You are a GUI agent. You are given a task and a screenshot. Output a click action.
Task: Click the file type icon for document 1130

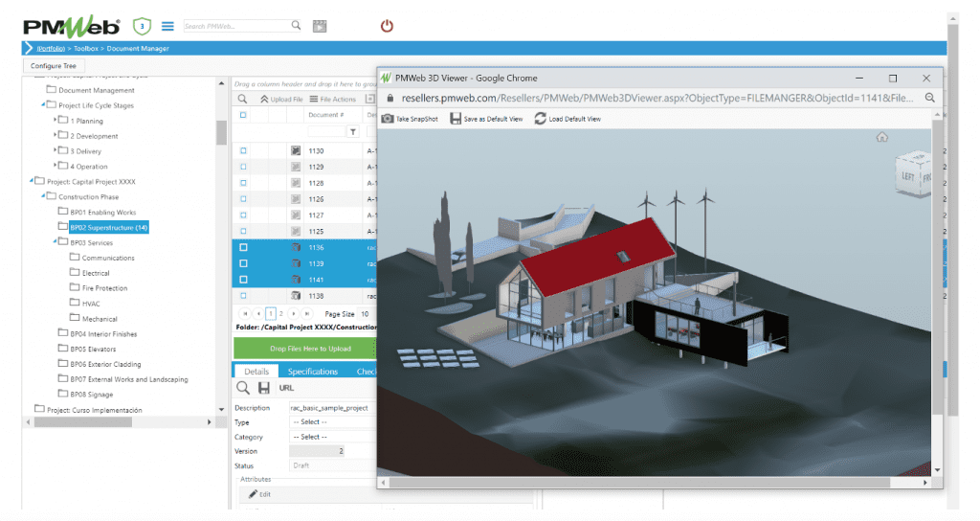296,150
